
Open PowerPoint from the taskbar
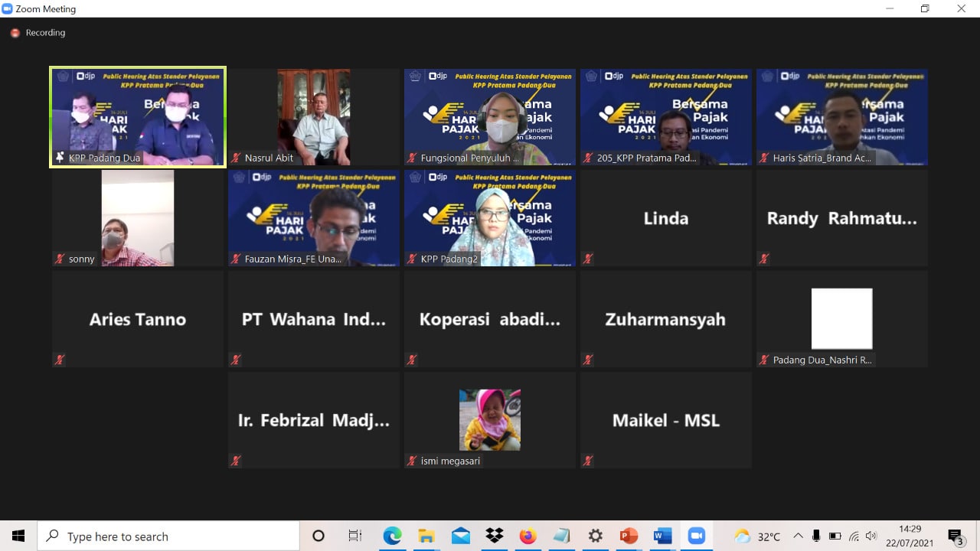(629, 536)
